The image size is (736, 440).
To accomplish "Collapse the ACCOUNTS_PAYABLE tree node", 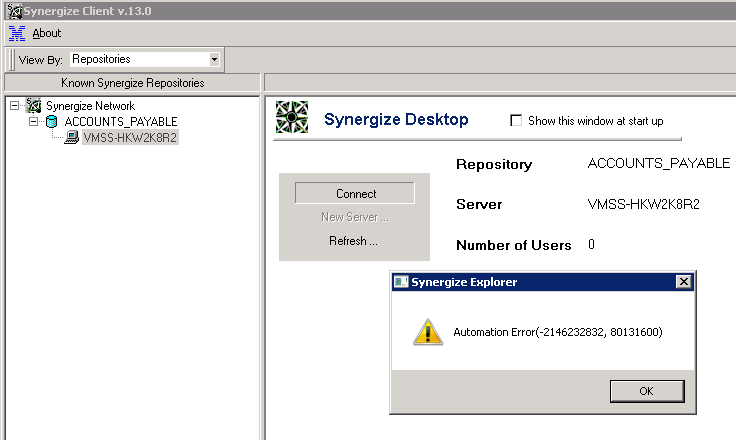I will 33,122.
